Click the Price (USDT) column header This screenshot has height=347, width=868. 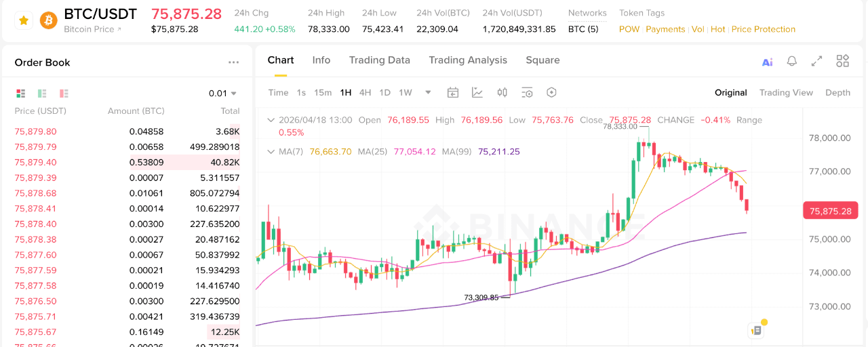pyautogui.click(x=41, y=111)
